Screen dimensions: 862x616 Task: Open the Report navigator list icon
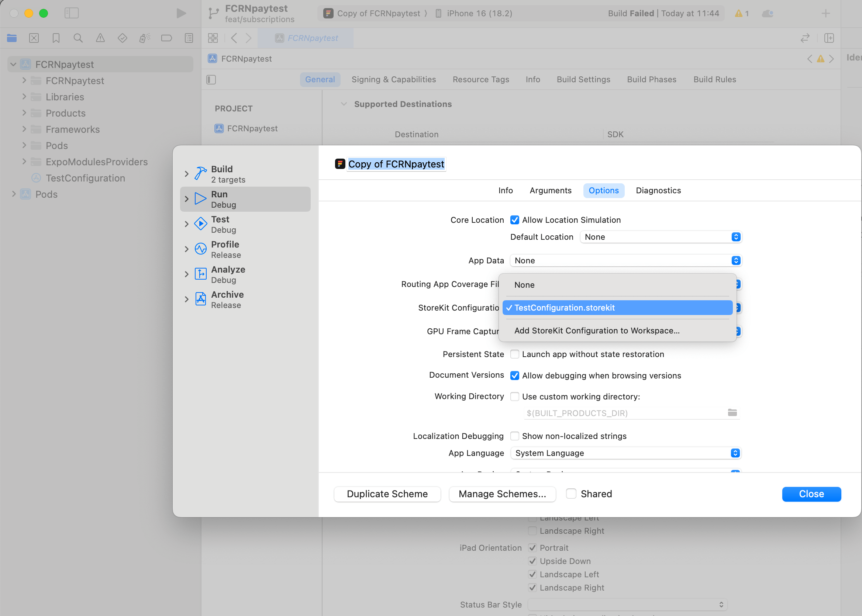(189, 38)
